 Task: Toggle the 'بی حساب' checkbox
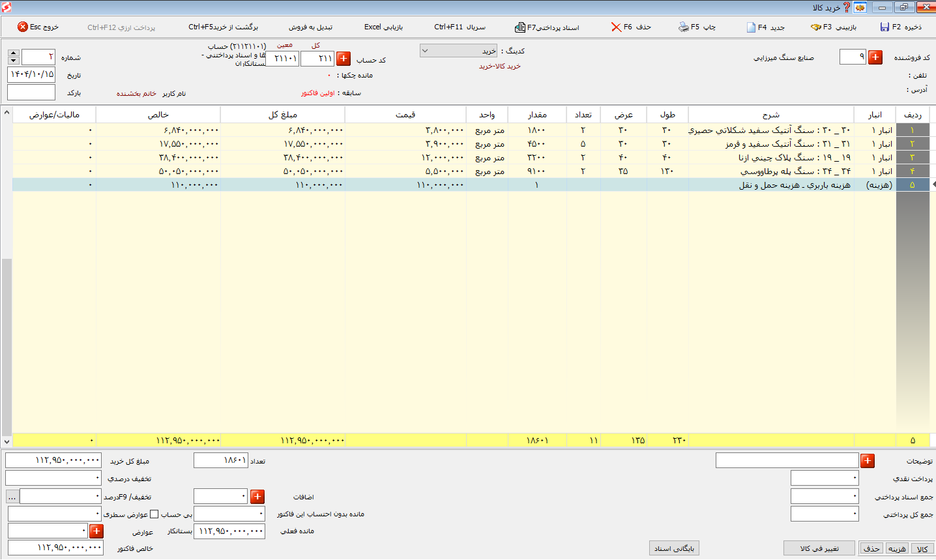[x=154, y=514]
